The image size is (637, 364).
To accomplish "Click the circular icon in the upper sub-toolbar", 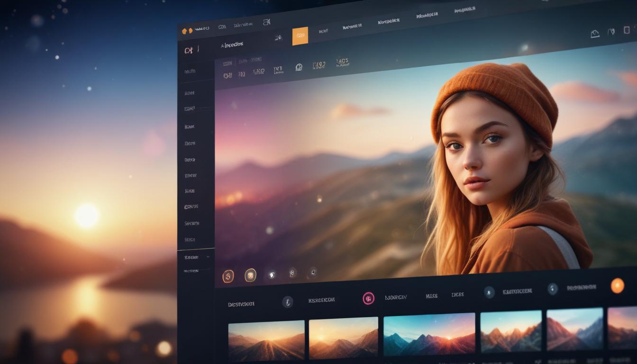I will coord(299,67).
